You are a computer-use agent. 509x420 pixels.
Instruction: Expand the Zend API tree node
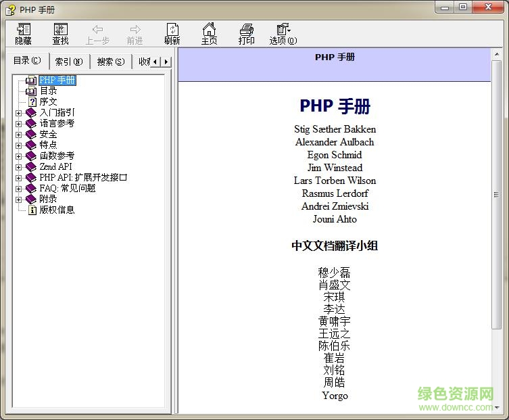18,167
